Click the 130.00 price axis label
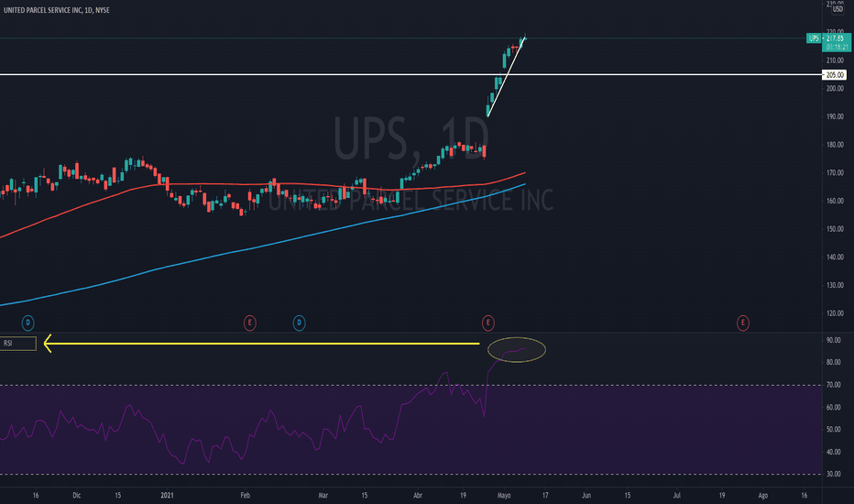The height and width of the screenshot is (504, 854). (835, 285)
